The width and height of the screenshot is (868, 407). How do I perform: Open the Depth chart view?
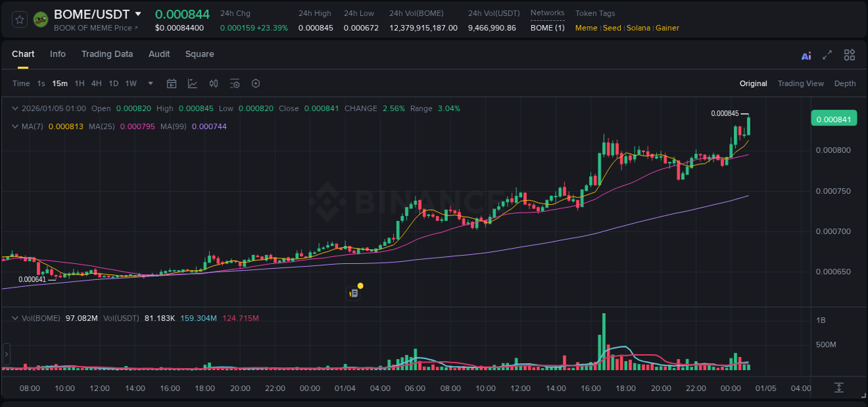click(844, 84)
